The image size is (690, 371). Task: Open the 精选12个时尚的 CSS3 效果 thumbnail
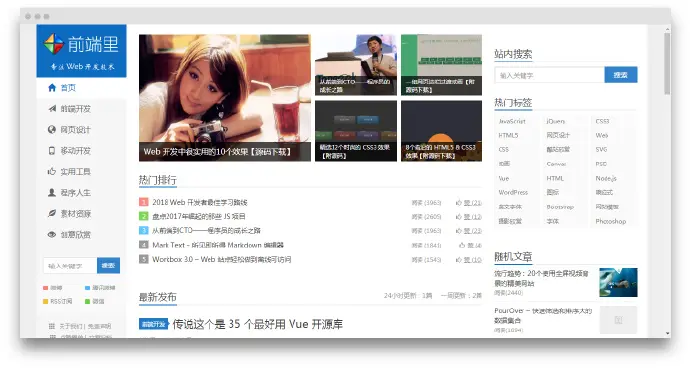(356, 131)
